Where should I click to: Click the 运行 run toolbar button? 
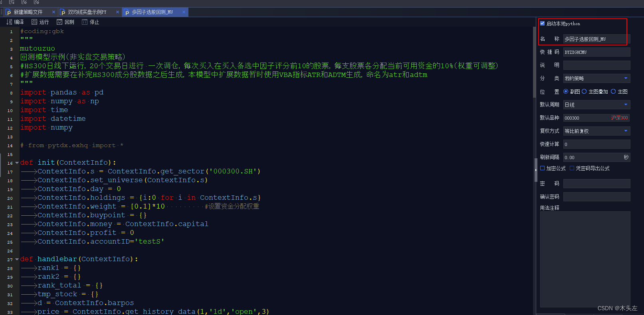click(40, 22)
